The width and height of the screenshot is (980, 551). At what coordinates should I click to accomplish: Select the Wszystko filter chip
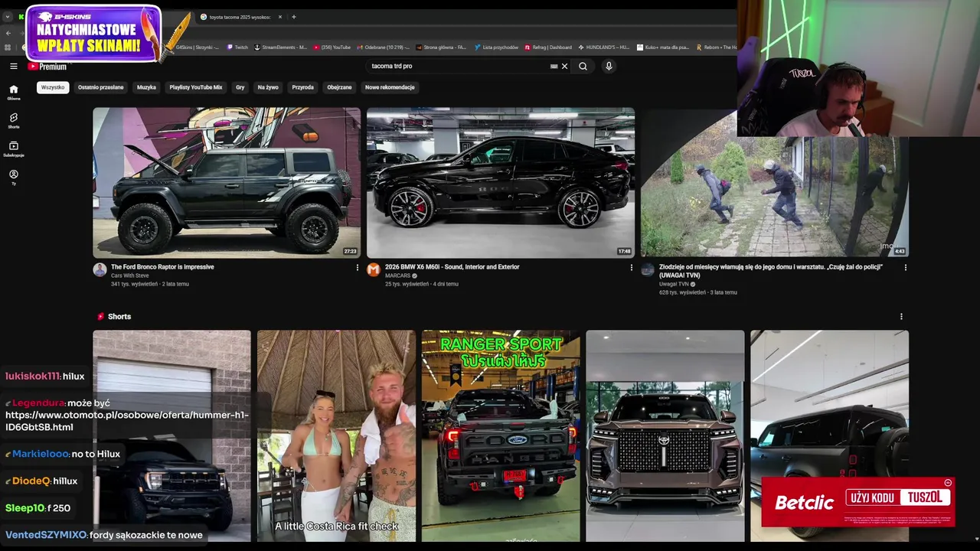click(53, 87)
